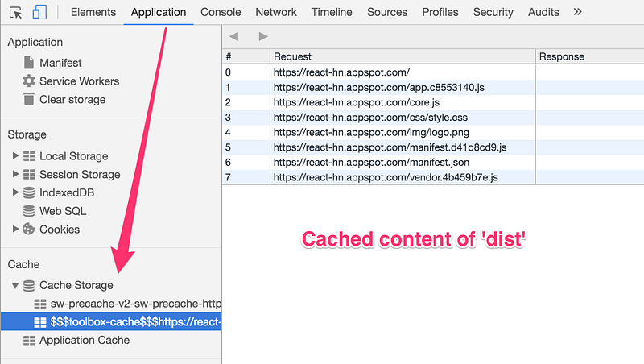The height and width of the screenshot is (364, 644).
Task: Open the Web SQL database icon
Action: click(29, 211)
